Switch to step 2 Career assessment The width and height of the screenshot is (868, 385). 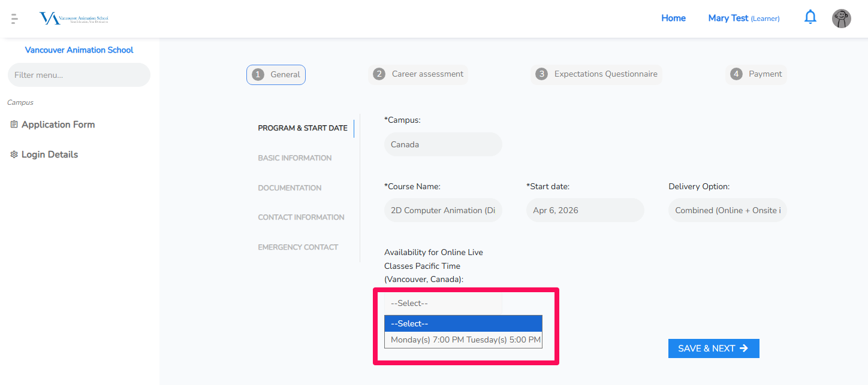click(418, 74)
